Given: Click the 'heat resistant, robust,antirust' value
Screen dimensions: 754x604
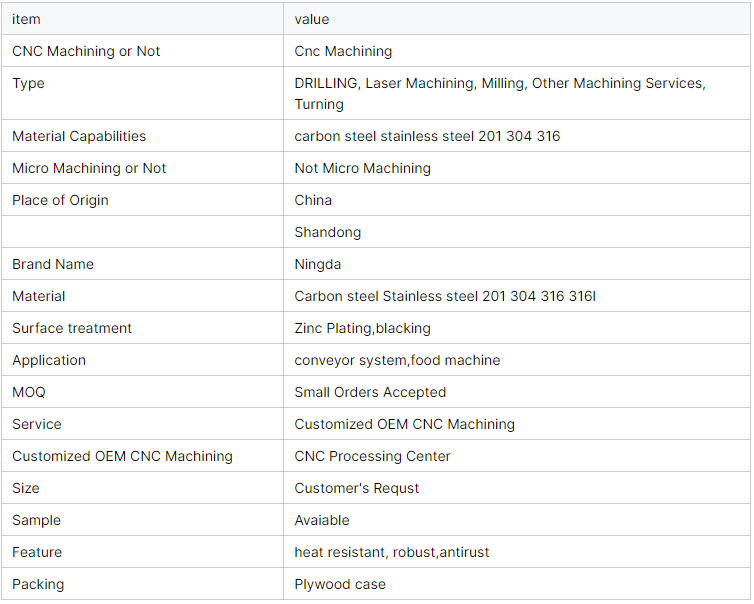Looking at the screenshot, I should pyautogui.click(x=391, y=552).
